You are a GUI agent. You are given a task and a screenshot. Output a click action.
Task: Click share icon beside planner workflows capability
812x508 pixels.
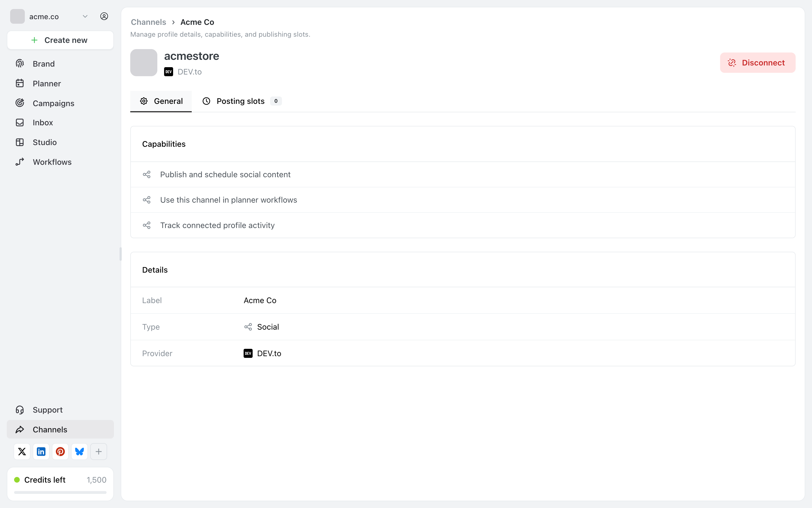pyautogui.click(x=147, y=200)
